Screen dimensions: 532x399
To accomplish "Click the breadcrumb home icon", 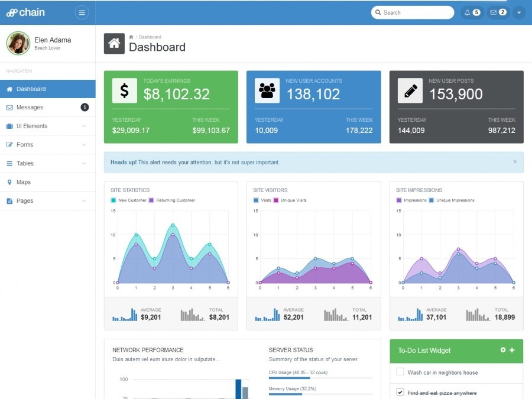I will (131, 37).
